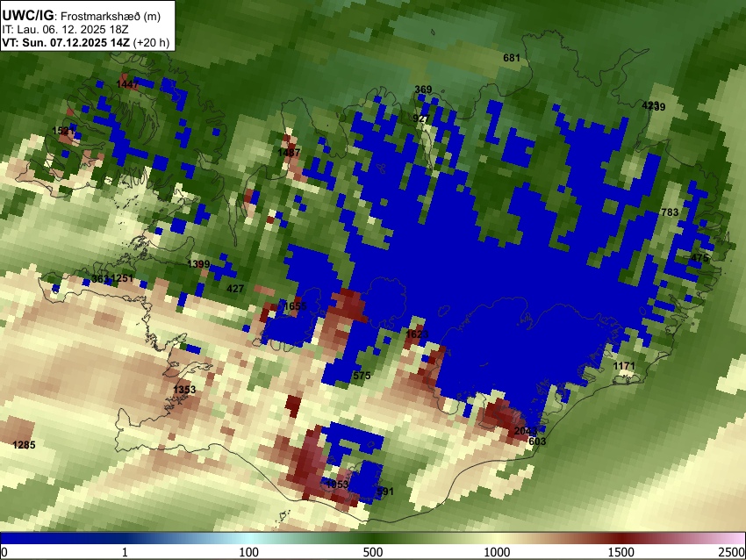Click the 1447 value label
The image size is (746, 560).
(127, 84)
